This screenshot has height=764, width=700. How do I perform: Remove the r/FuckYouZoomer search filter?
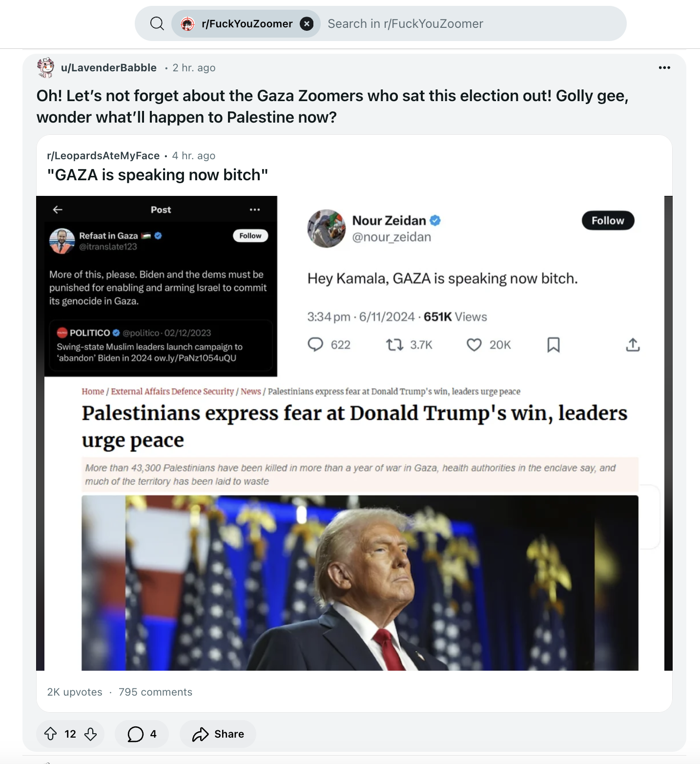coord(307,23)
